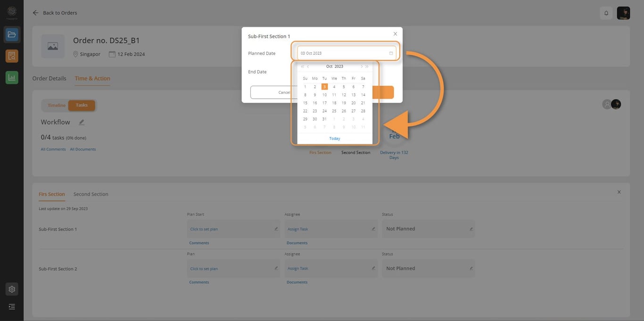The image size is (644, 321).
Task: Click Not Planned status for Sub-First Section 1
Action: (x=401, y=229)
